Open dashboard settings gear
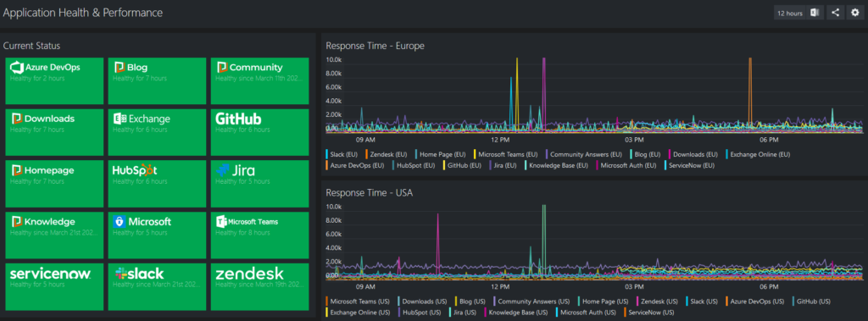 [854, 13]
